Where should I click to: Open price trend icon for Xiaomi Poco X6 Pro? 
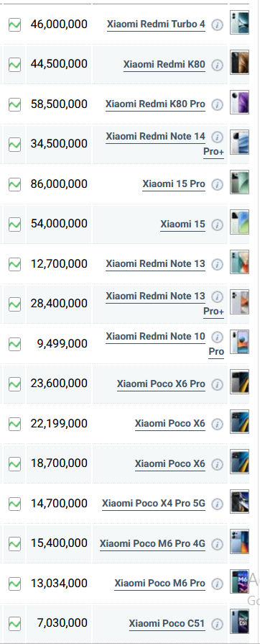pos(15,384)
